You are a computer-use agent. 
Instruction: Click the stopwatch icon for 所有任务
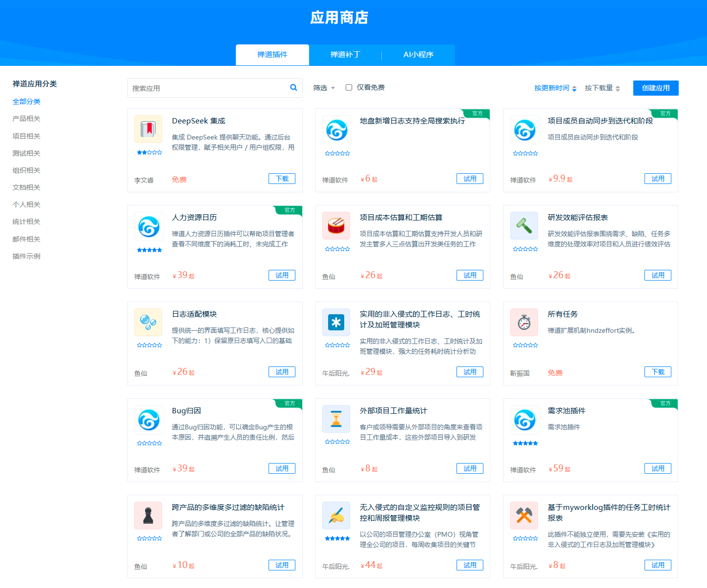(x=524, y=322)
